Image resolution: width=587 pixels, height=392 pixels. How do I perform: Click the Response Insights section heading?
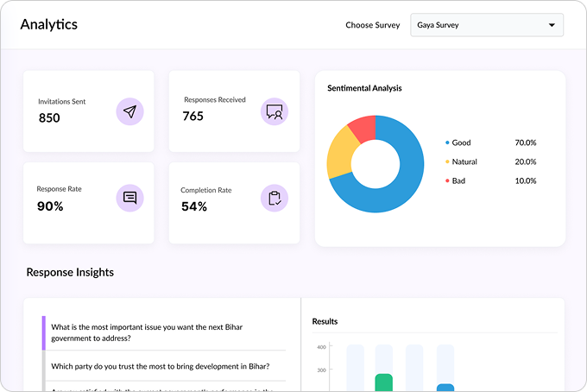coord(70,272)
